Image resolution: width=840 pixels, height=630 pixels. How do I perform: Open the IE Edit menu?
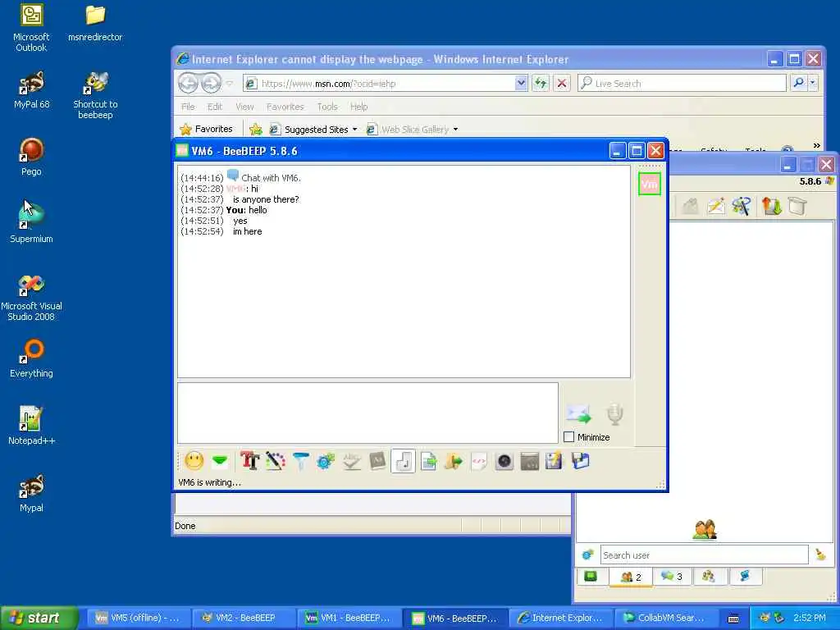[x=215, y=107]
